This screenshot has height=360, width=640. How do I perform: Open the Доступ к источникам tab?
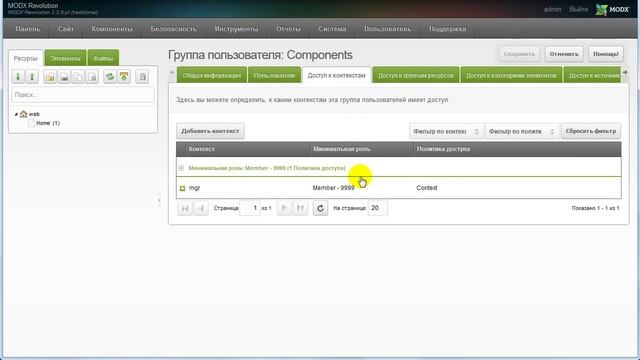pos(592,76)
